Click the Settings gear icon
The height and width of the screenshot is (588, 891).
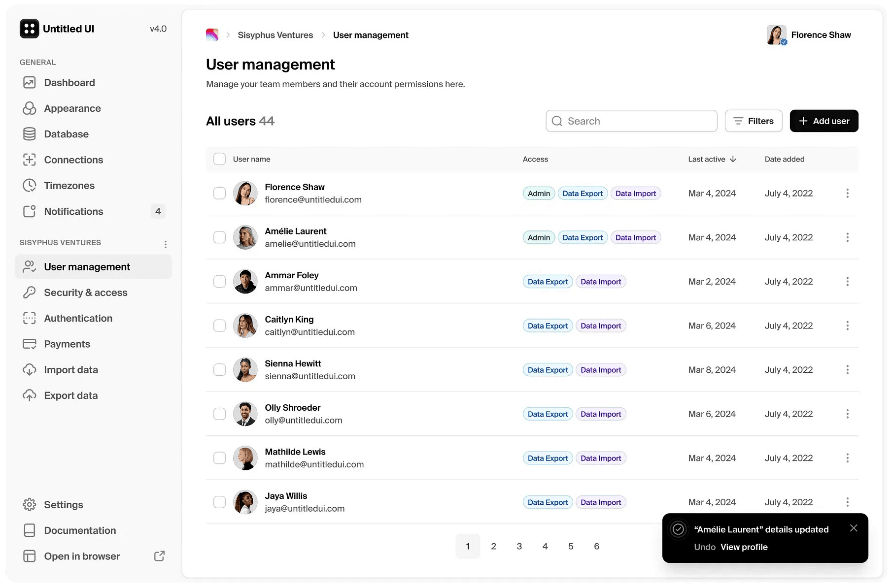pos(30,505)
